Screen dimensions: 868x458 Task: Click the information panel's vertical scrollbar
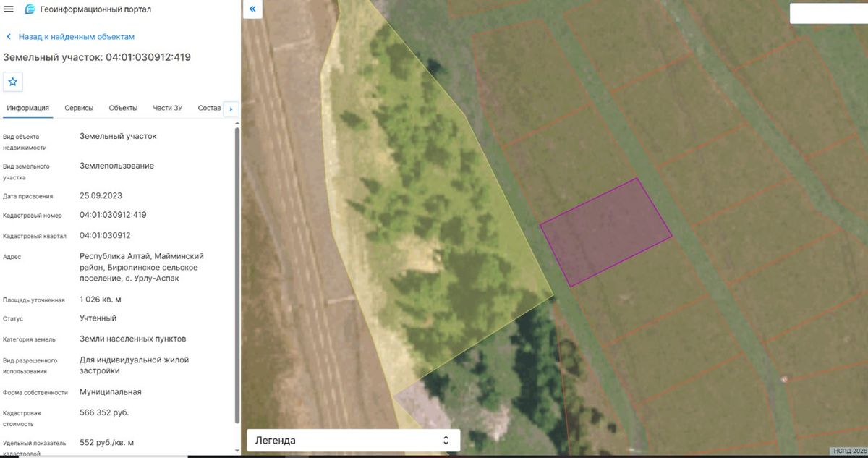tap(237, 275)
